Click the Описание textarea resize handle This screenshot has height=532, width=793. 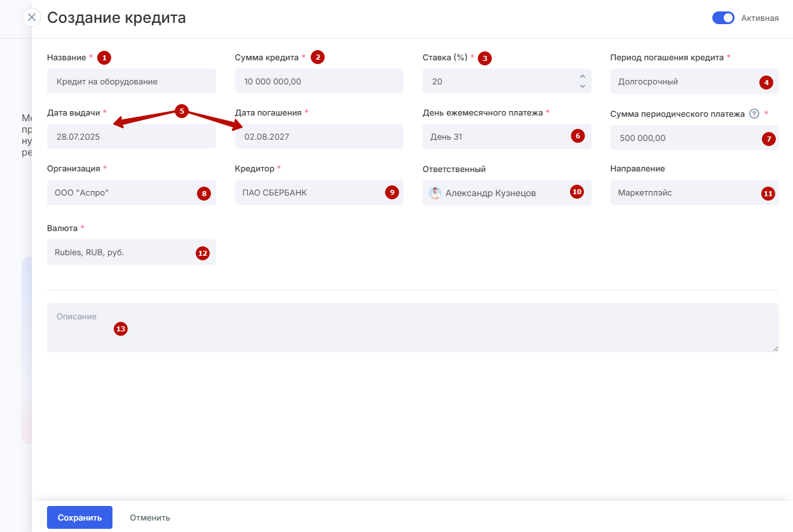click(x=775, y=348)
